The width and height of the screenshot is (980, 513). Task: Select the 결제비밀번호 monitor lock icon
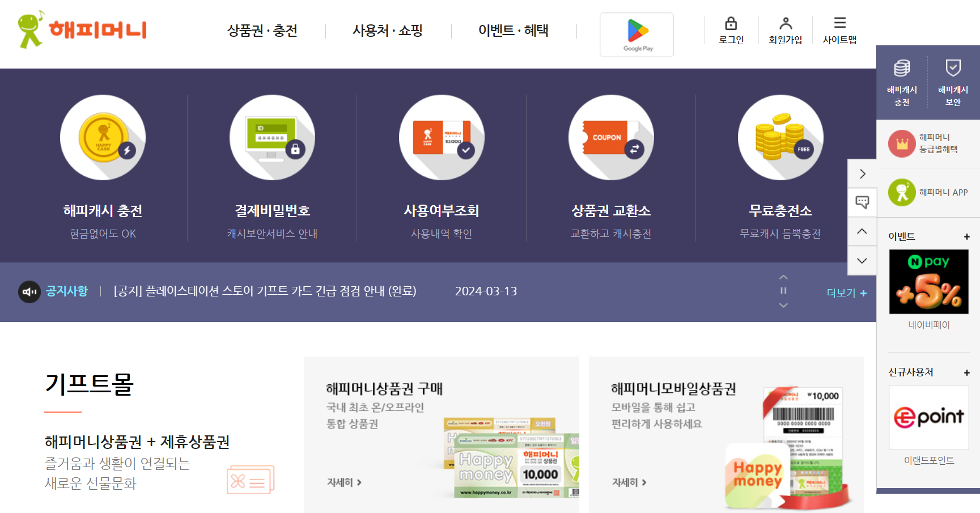(x=272, y=138)
